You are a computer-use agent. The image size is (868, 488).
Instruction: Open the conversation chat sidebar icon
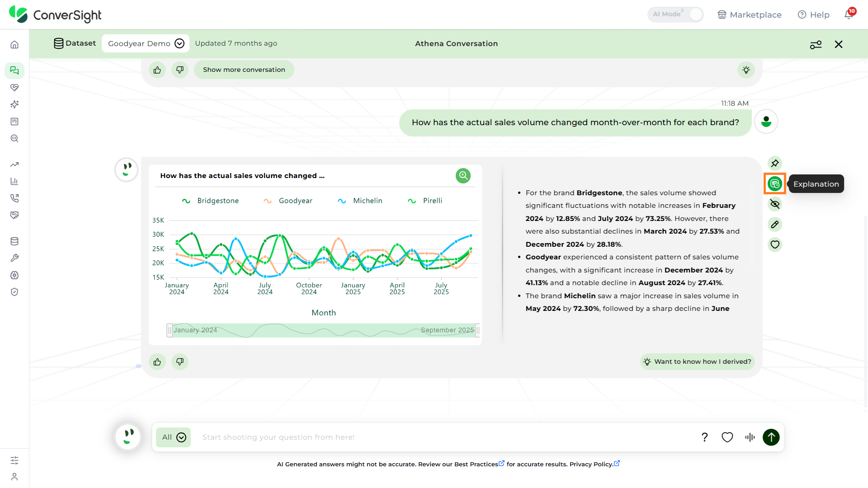click(x=14, y=70)
